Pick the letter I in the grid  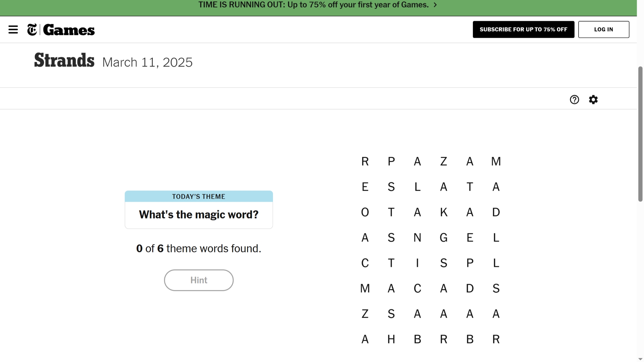[x=417, y=263]
